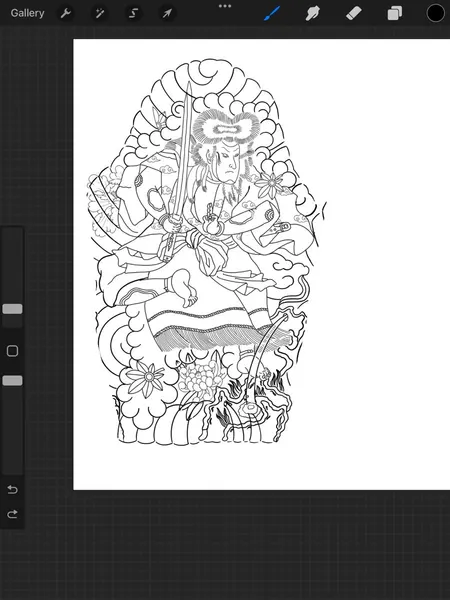Viewport: 450px width, 600px height.
Task: Select the Selection S-shaped tool
Action: click(133, 14)
